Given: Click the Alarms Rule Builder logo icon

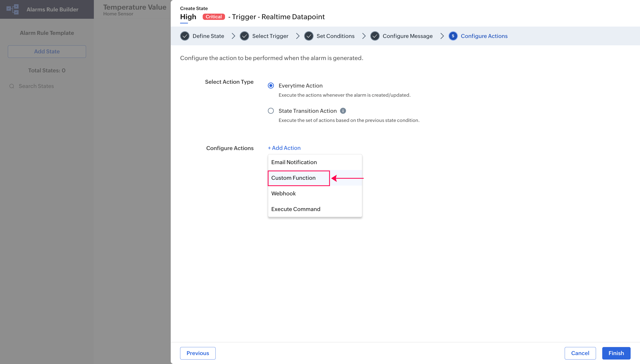Looking at the screenshot, I should pos(13,9).
